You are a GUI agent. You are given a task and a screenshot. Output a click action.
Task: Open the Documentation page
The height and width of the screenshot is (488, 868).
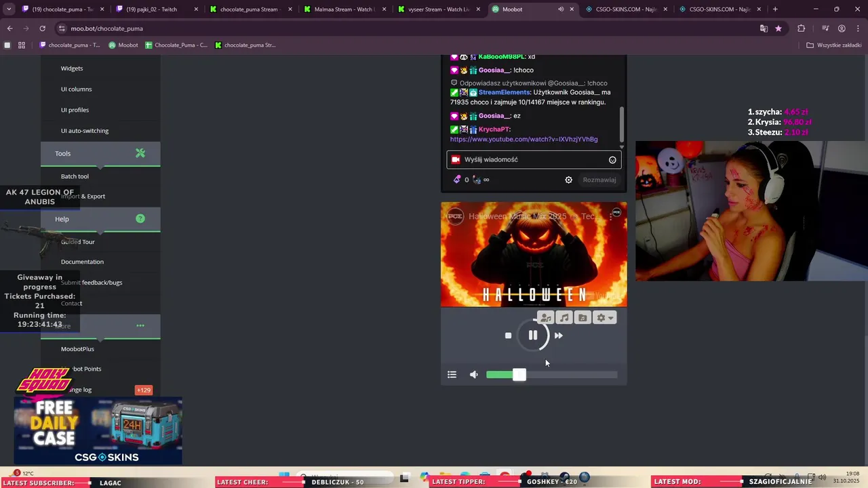click(x=82, y=262)
